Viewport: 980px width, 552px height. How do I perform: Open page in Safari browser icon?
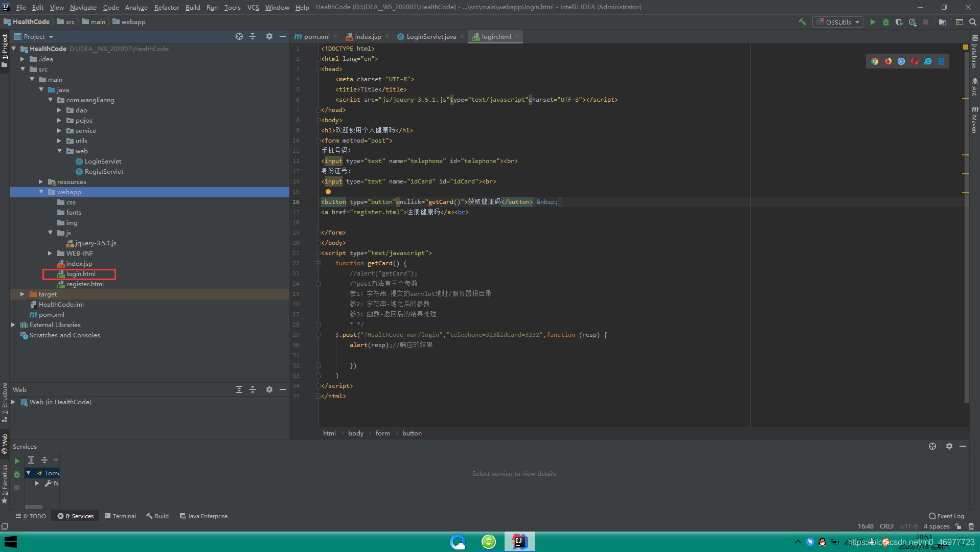(901, 61)
